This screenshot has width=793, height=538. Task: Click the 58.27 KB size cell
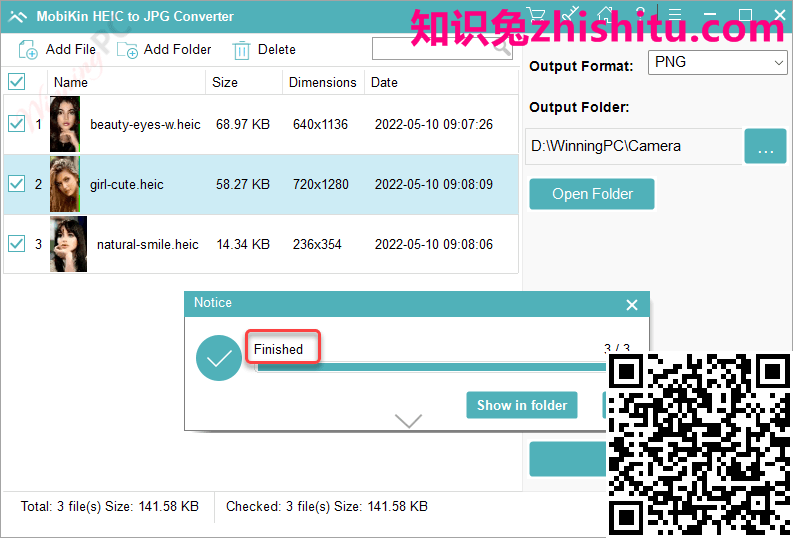(243, 184)
